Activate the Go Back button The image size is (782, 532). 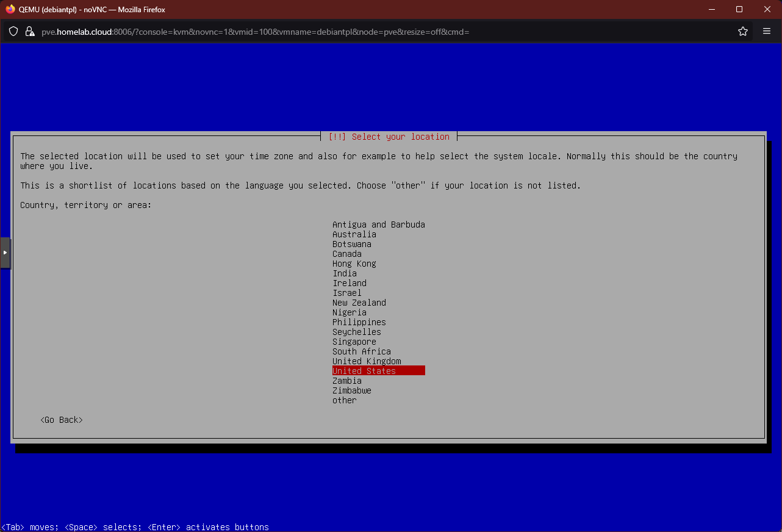[61, 420]
